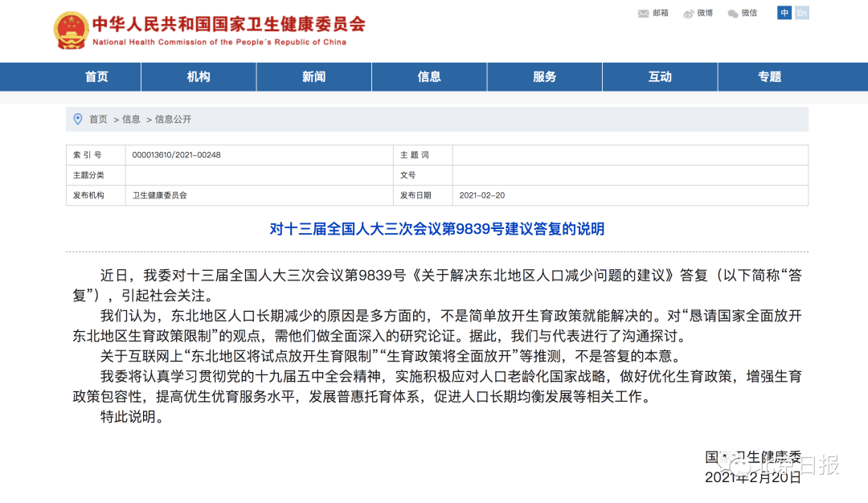Open the 机构 navigation tab
868x503 pixels.
click(x=199, y=77)
